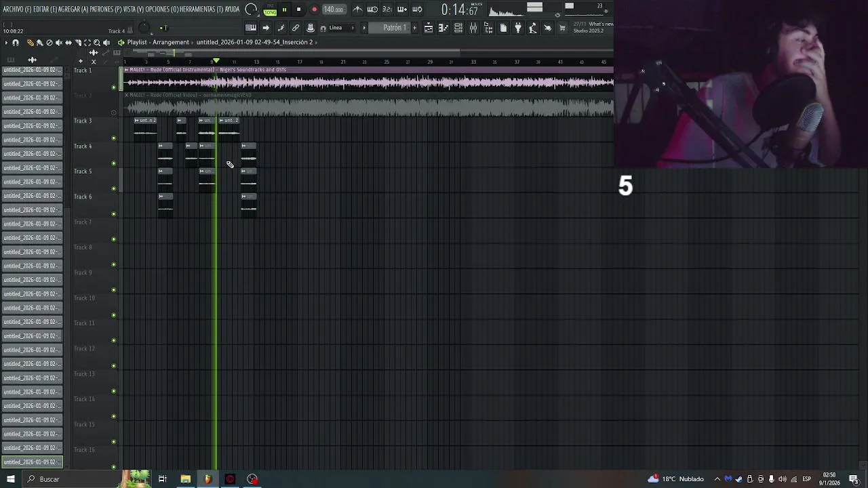Open the AGREGAR menu
The height and width of the screenshot is (488, 868).
73,9
